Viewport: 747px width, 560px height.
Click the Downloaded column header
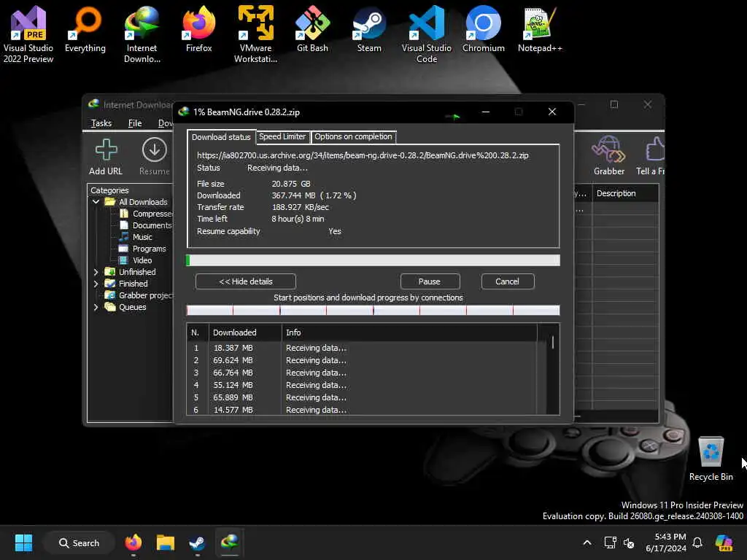245,332
